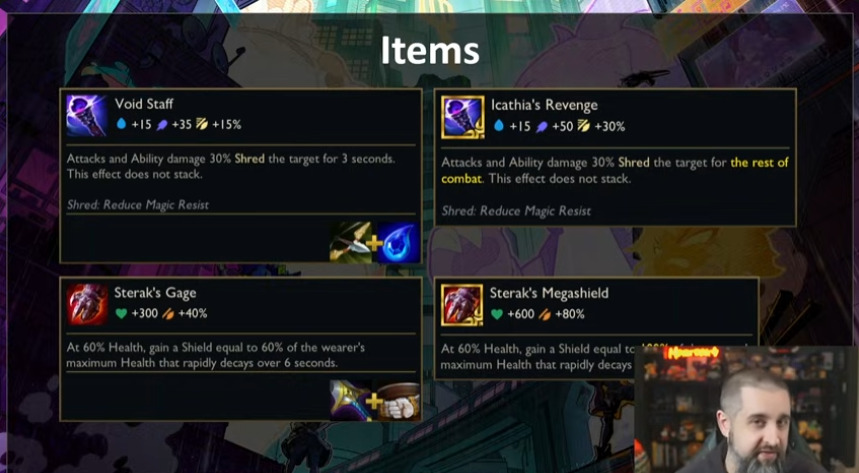Select the Giant's Belt component icon
859x473 pixels.
(399, 401)
